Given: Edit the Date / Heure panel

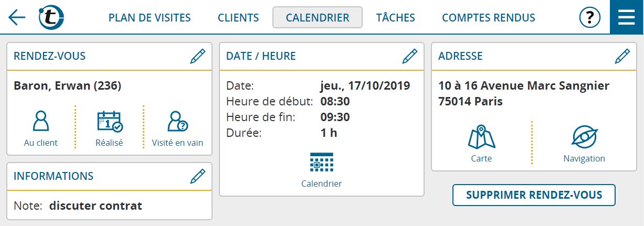Looking at the screenshot, I should pos(409,56).
